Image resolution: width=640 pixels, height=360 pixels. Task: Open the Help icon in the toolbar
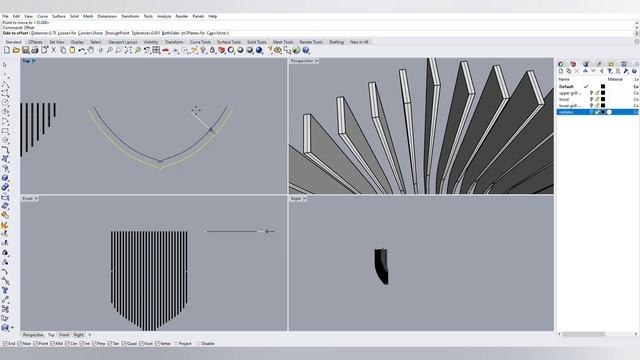click(306, 50)
